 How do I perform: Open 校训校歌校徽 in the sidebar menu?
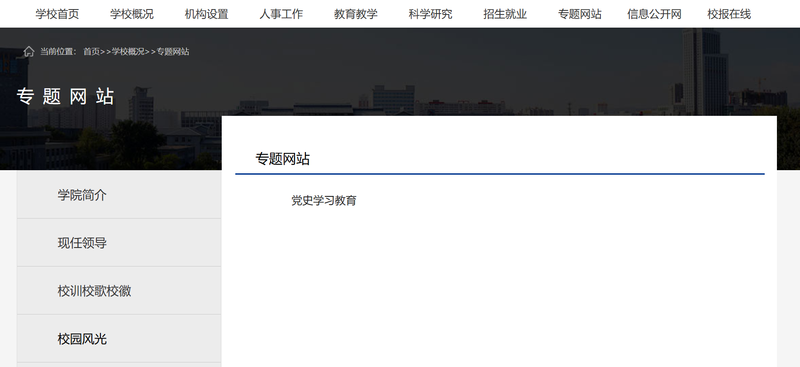click(x=119, y=290)
